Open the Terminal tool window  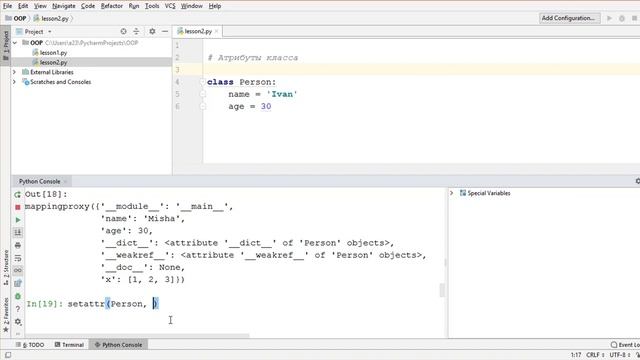pyautogui.click(x=69, y=345)
